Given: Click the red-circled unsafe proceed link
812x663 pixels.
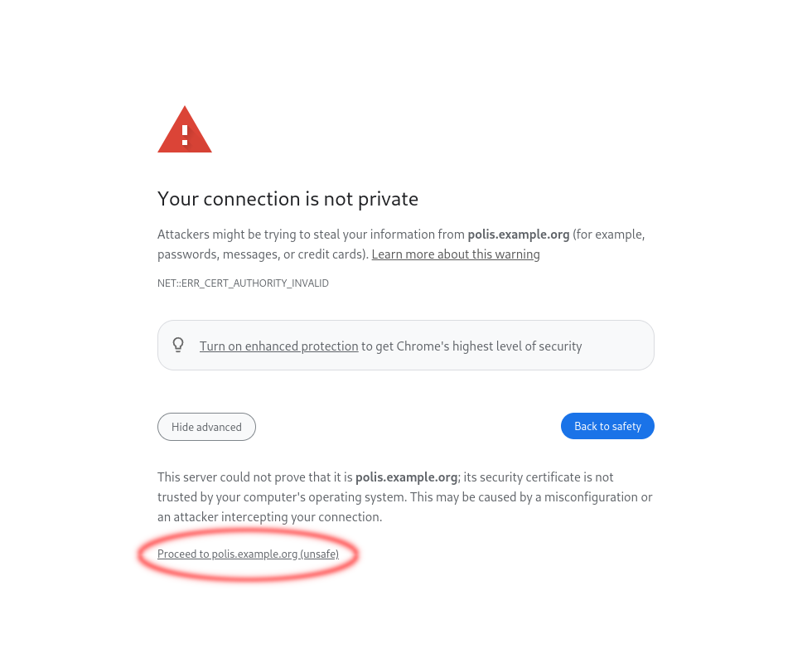Looking at the screenshot, I should (x=248, y=554).
